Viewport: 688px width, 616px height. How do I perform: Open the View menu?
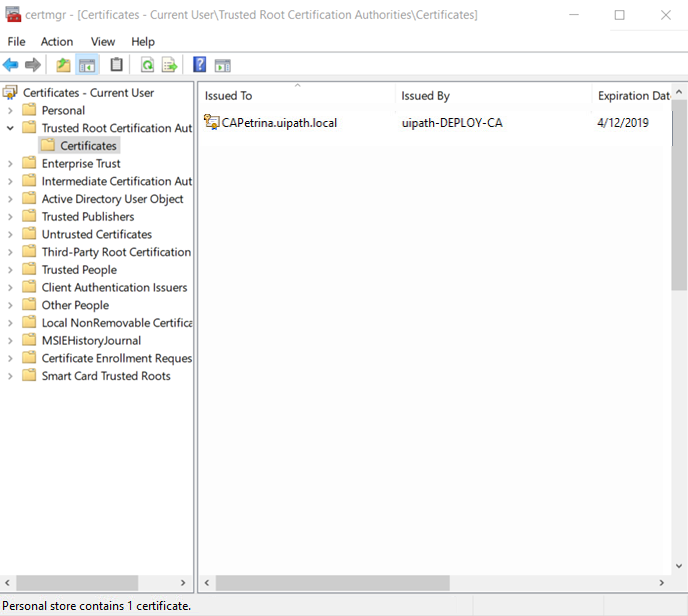(103, 42)
